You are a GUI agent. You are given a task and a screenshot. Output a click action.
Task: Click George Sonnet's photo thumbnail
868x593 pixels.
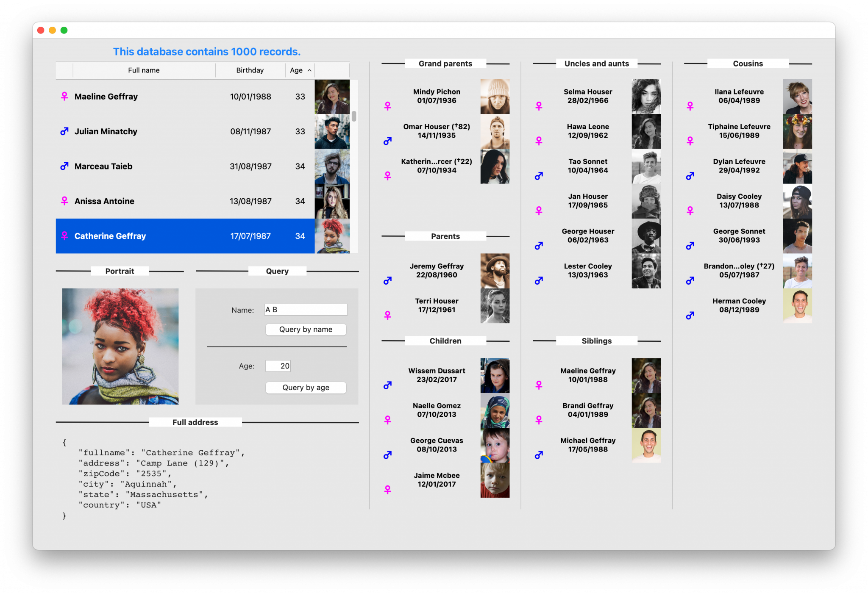click(x=798, y=236)
